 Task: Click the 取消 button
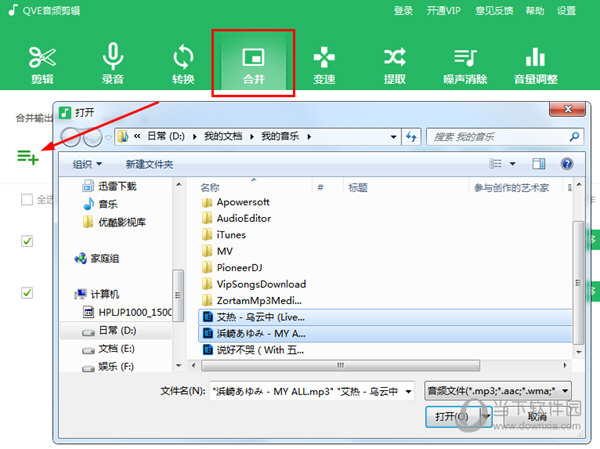point(537,416)
